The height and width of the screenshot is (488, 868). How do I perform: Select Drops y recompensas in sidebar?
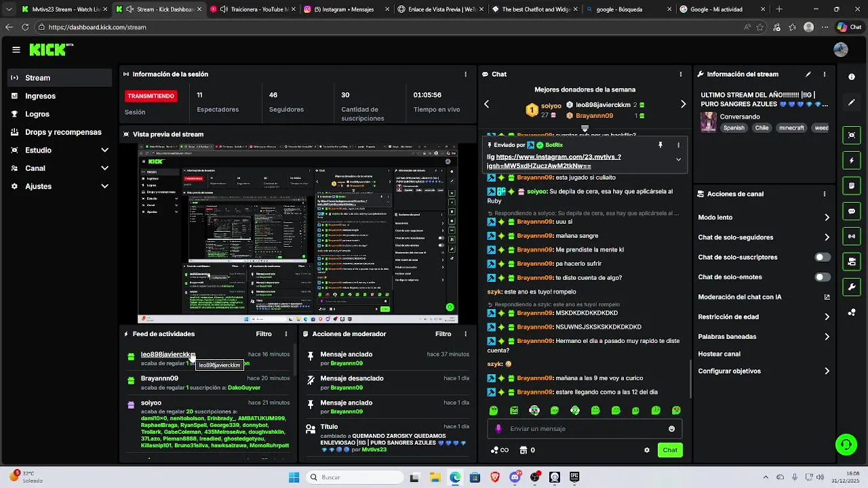[x=60, y=132]
